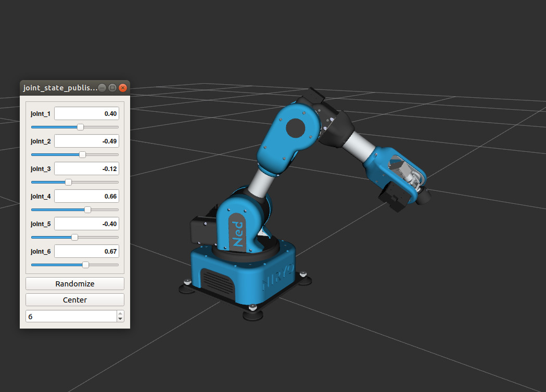Maximize the joint_state_publisher window
Screen dimensions: 546x392
[112, 88]
